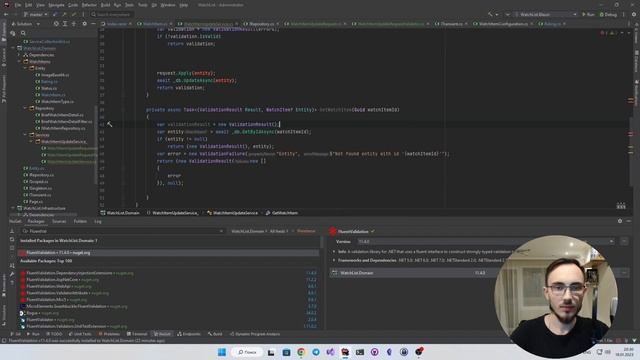Open the Rating.cs editor tab
The width and height of the screenshot is (640, 360).
(552, 24)
